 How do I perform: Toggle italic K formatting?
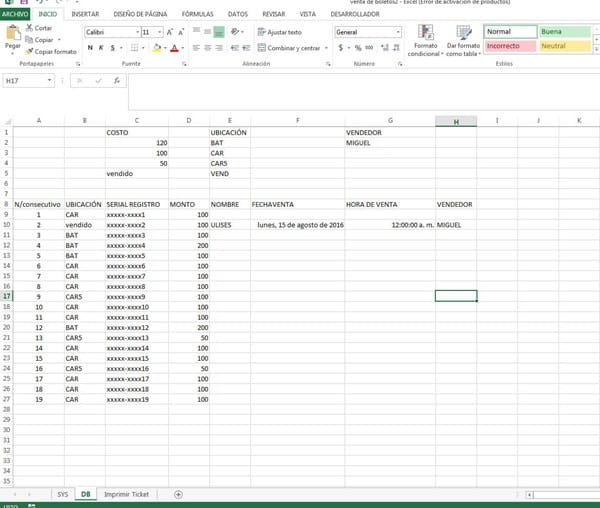tap(102, 48)
